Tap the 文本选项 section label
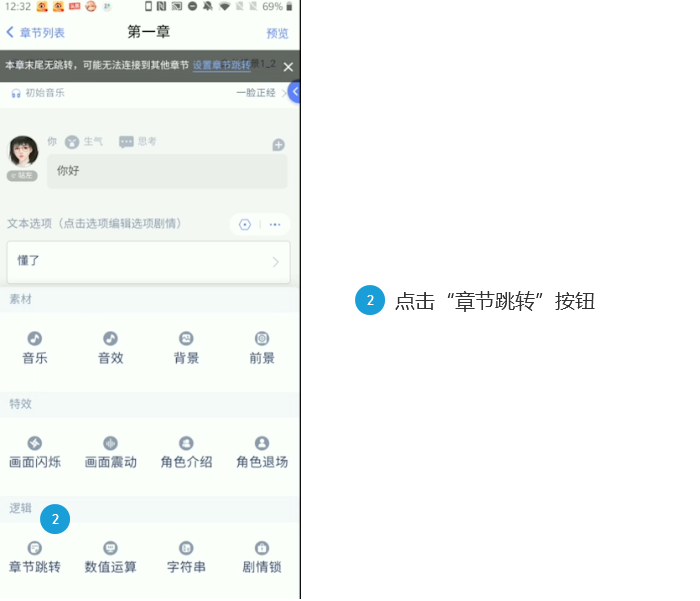The width and height of the screenshot is (700, 601). point(94,223)
